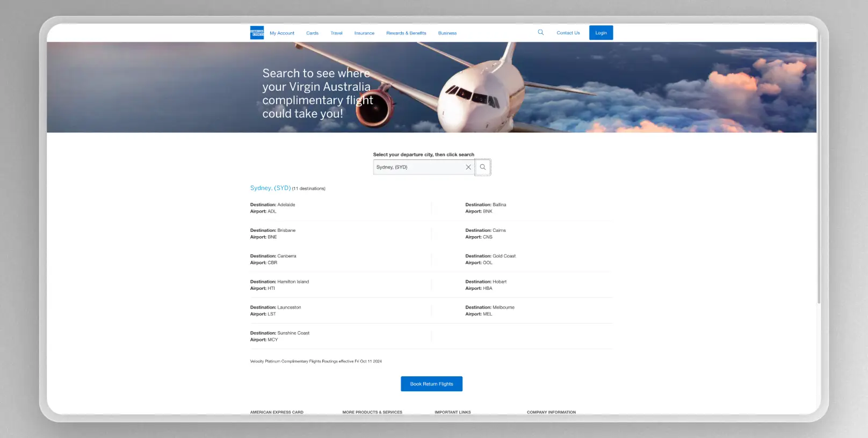This screenshot has width=868, height=438.
Task: Open the Travel menu
Action: pyautogui.click(x=336, y=33)
